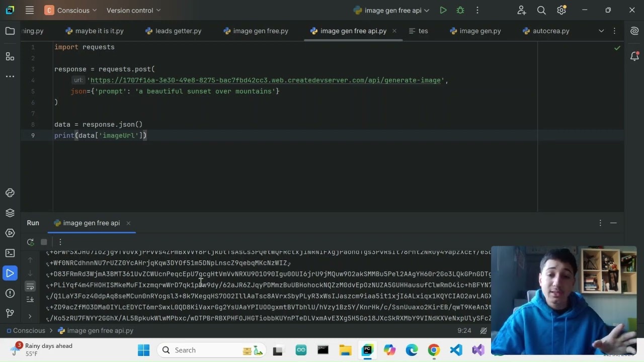Open the Code With Me add-user icon
The image size is (644, 362).
pyautogui.click(x=522, y=10)
